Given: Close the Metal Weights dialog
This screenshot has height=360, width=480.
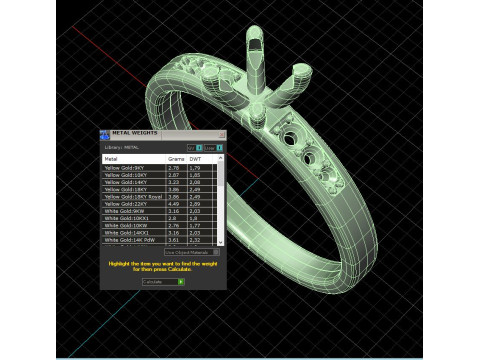Looking at the screenshot, I should [x=222, y=135].
